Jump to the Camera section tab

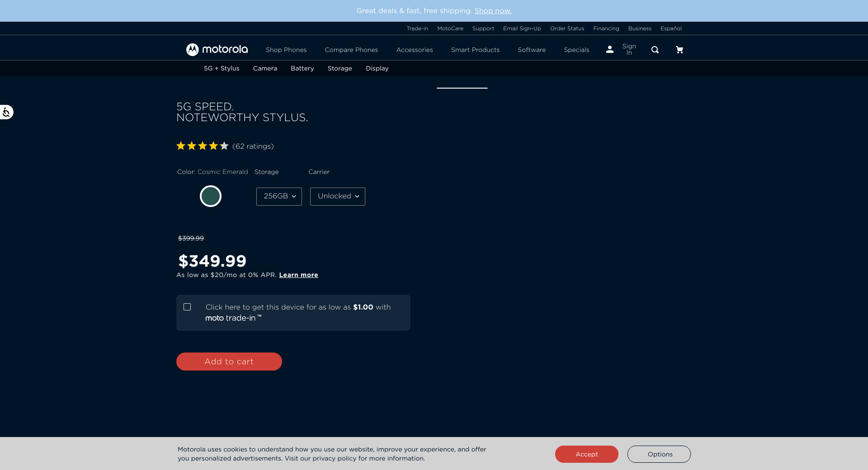pyautogui.click(x=265, y=68)
